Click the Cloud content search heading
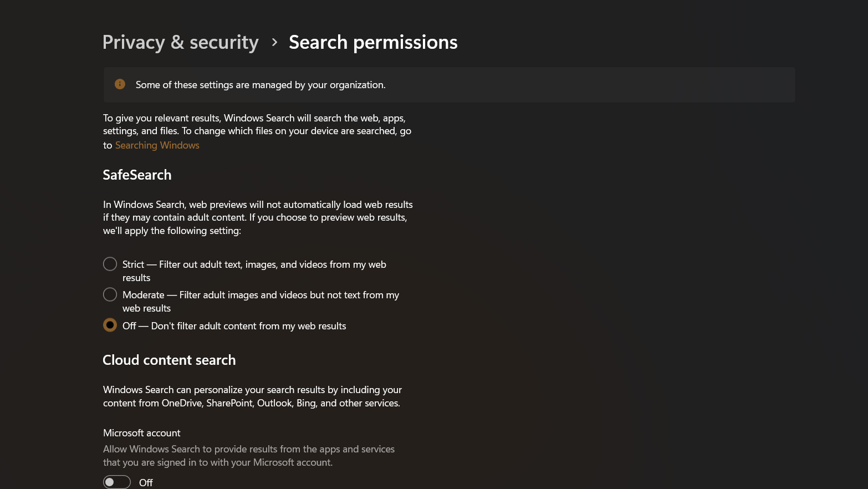The height and width of the screenshot is (489, 868). click(169, 360)
